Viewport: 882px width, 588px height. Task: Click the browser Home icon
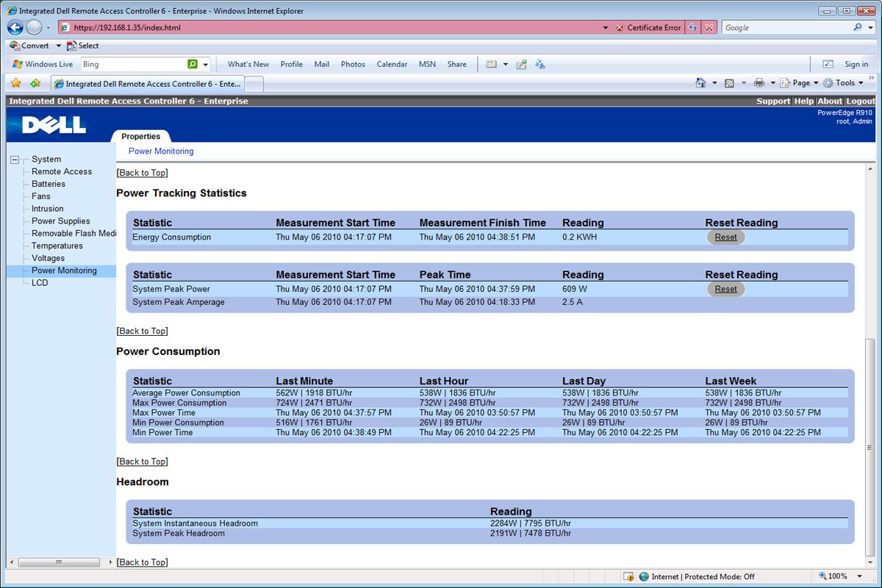[x=701, y=83]
